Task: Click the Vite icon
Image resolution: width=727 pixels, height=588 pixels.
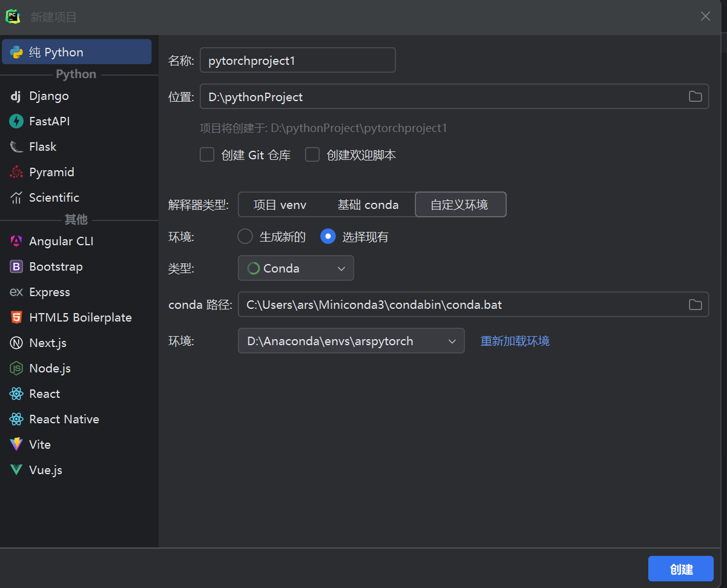Action: click(16, 444)
